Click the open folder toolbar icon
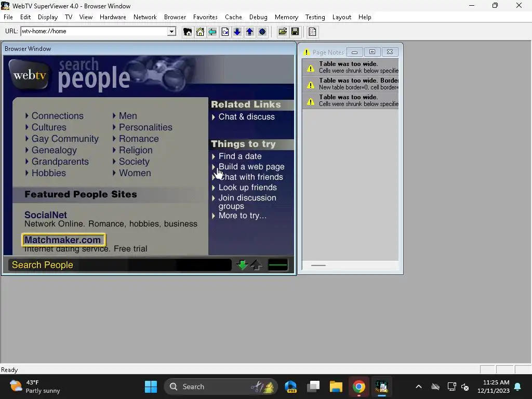The height and width of the screenshot is (399, 532). coord(283,32)
